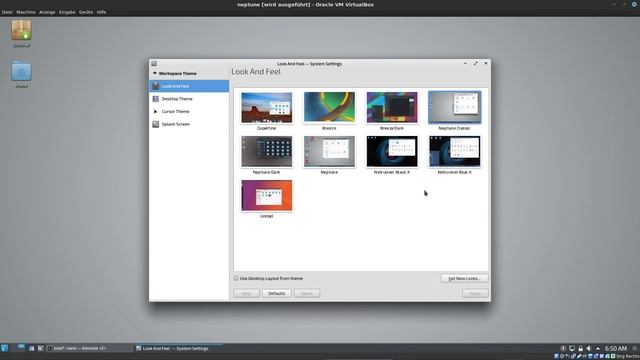The height and width of the screenshot is (360, 640).
Task: Open the Eingabe menu
Action: click(x=67, y=12)
